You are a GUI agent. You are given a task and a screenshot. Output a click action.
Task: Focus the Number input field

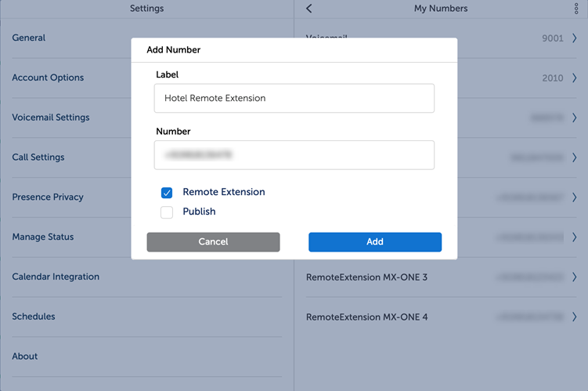click(x=294, y=155)
